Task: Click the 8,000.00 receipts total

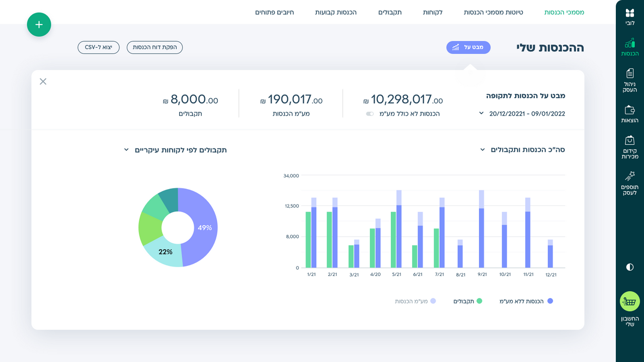Action: [191, 100]
